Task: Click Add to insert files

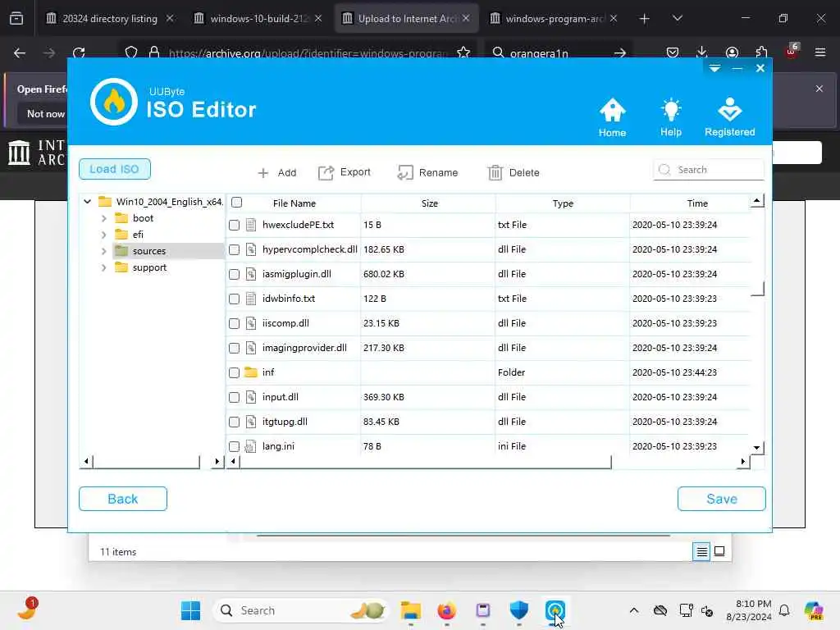Action: click(277, 172)
